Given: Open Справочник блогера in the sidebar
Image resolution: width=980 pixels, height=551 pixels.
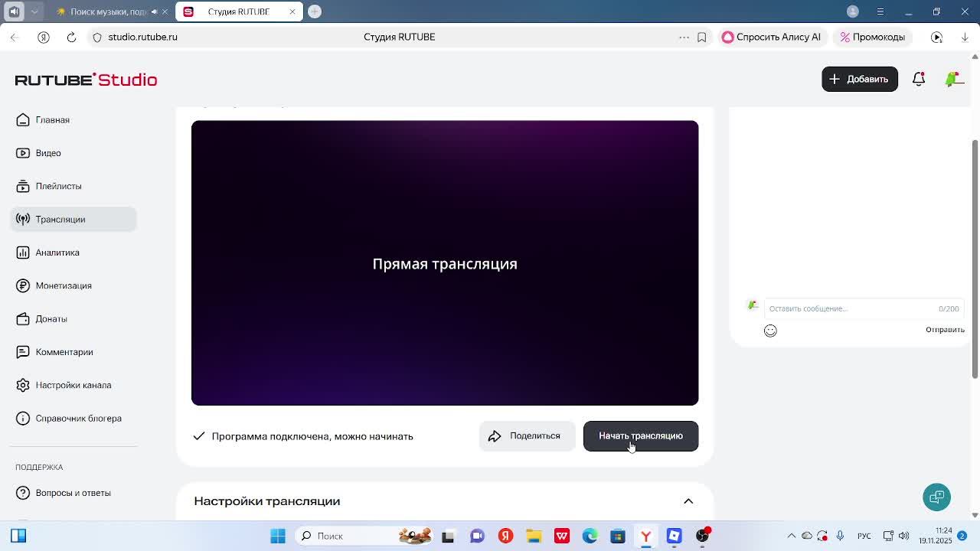Looking at the screenshot, I should click(x=73, y=418).
